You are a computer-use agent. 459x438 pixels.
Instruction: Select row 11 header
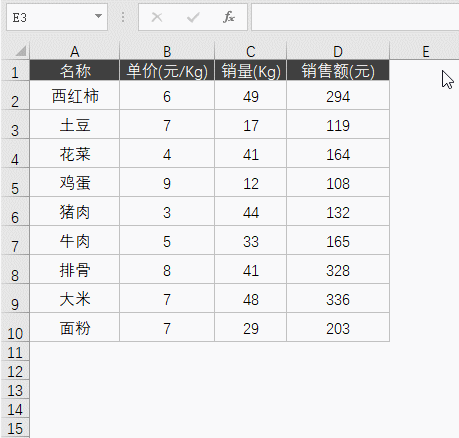pos(15,351)
